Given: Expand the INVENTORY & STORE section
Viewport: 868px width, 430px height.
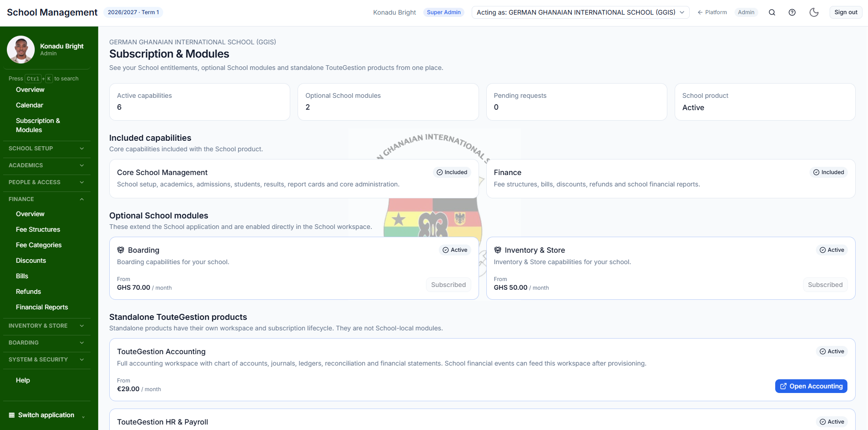Looking at the screenshot, I should [47, 326].
